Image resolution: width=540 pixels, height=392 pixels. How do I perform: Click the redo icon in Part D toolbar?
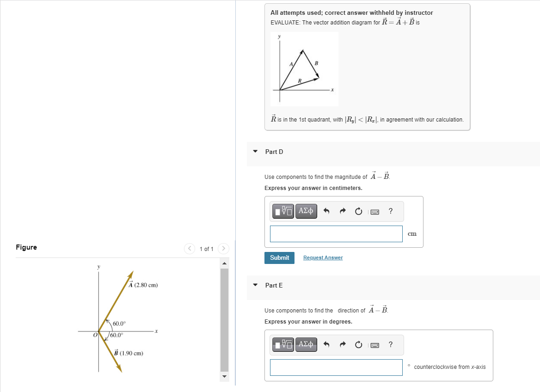[342, 211]
